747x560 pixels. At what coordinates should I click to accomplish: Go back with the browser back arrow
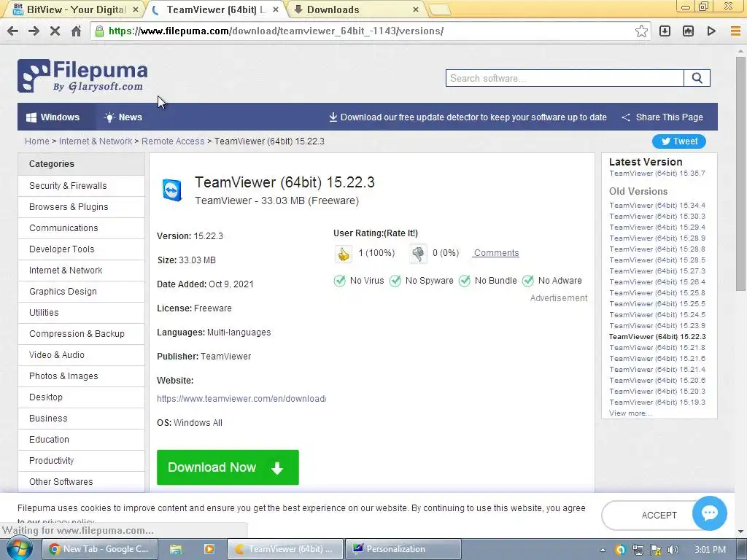[x=13, y=31]
